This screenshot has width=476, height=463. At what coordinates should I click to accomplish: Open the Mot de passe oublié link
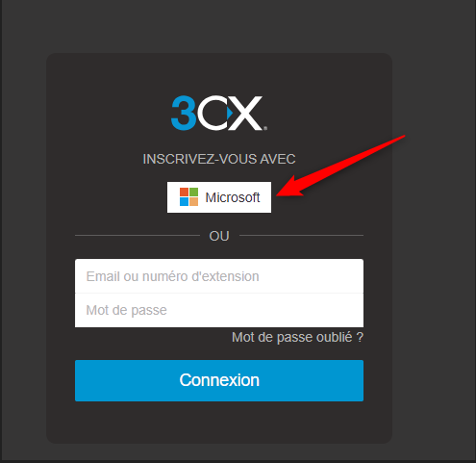coord(297,337)
